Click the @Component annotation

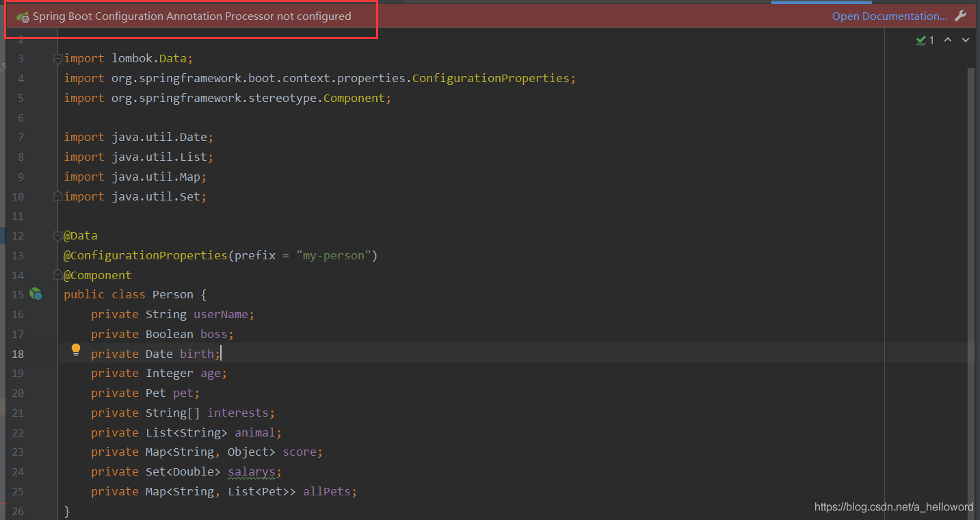pyautogui.click(x=98, y=275)
